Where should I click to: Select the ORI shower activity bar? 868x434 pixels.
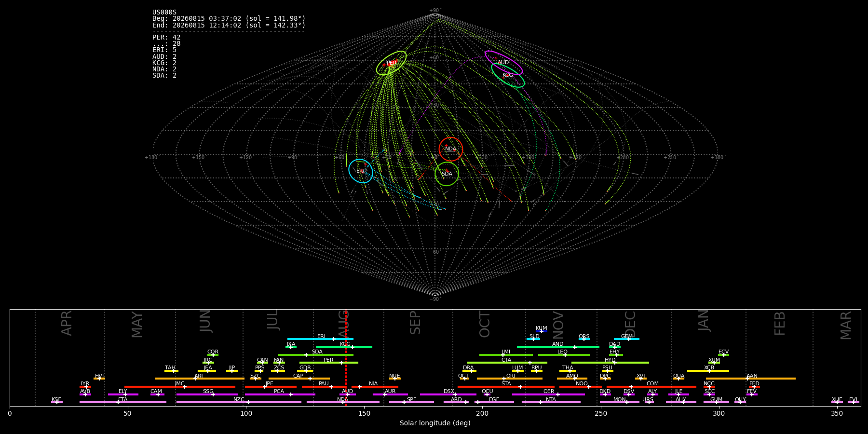(510, 379)
